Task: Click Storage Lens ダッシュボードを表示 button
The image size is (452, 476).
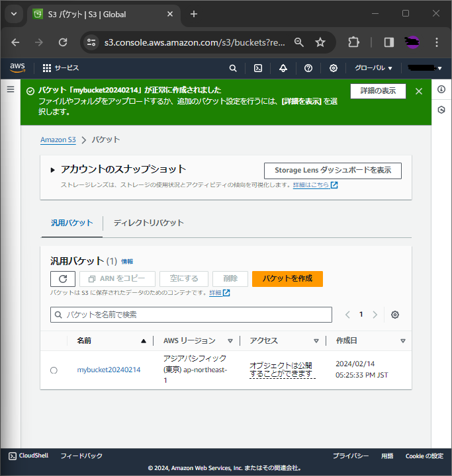Action: (x=333, y=171)
